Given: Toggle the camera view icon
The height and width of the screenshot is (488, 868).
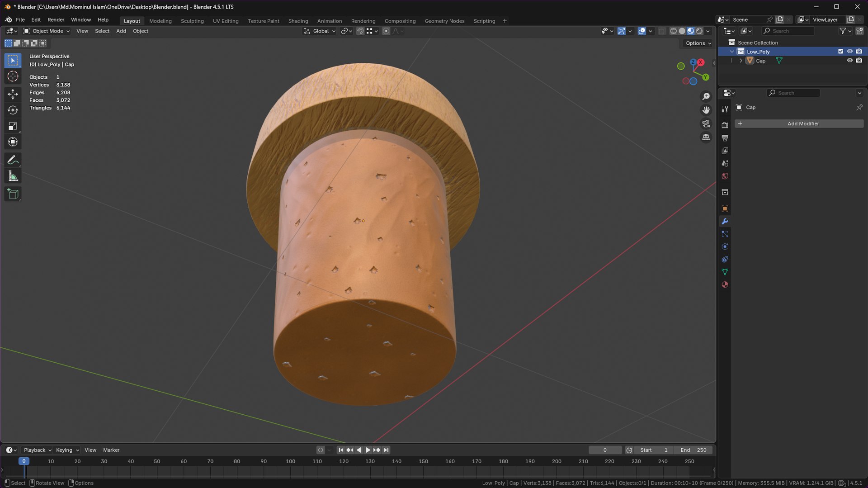Looking at the screenshot, I should click(706, 123).
